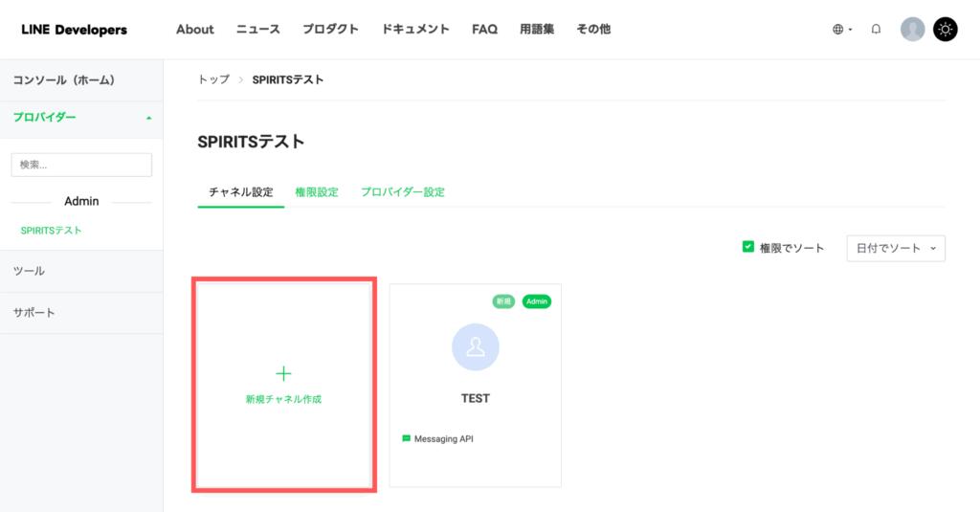This screenshot has width=980, height=512.
Task: Click the TEST channel avatar icon
Action: 475,347
